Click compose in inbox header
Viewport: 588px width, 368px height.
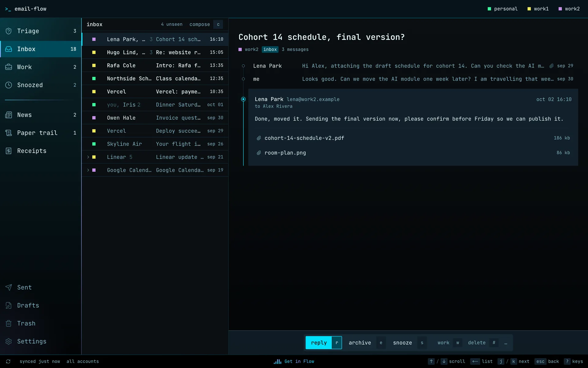coord(200,24)
